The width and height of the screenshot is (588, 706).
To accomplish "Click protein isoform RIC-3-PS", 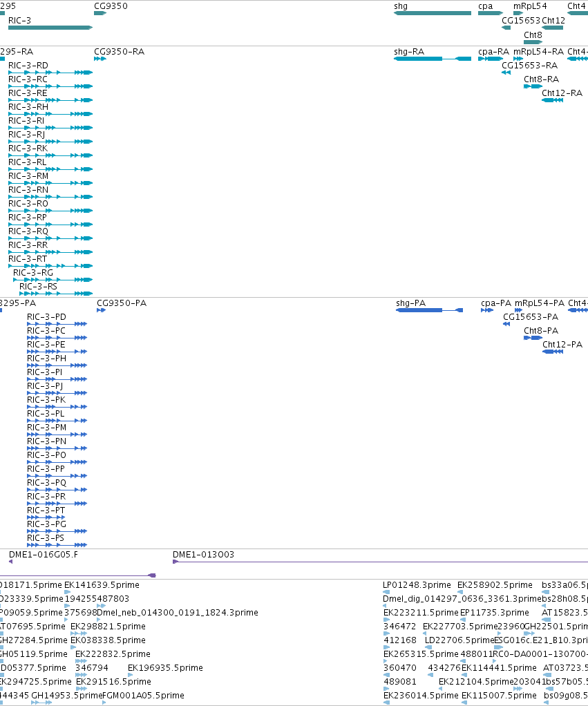I will 46,538.
